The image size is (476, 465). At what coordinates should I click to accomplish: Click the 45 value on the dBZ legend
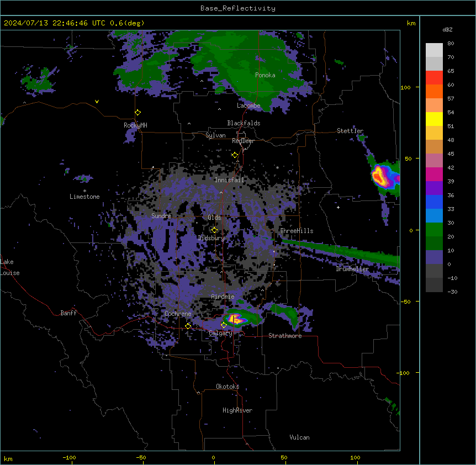tap(451, 154)
